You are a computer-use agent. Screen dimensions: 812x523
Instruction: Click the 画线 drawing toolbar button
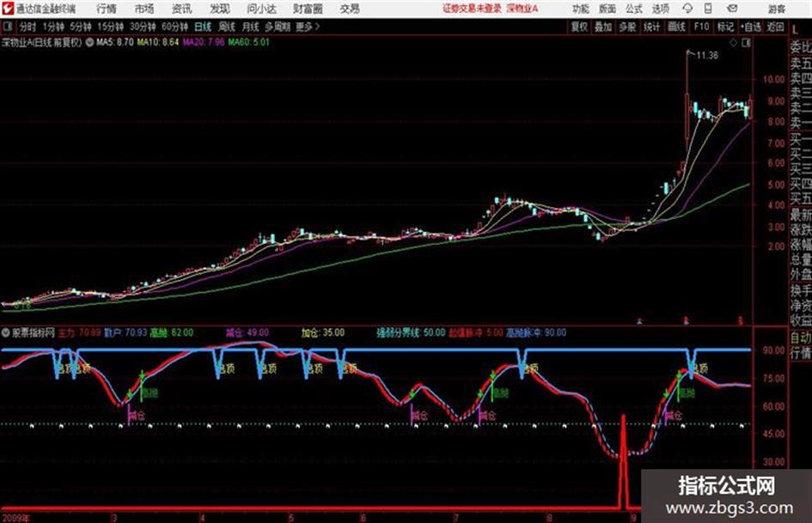click(676, 27)
